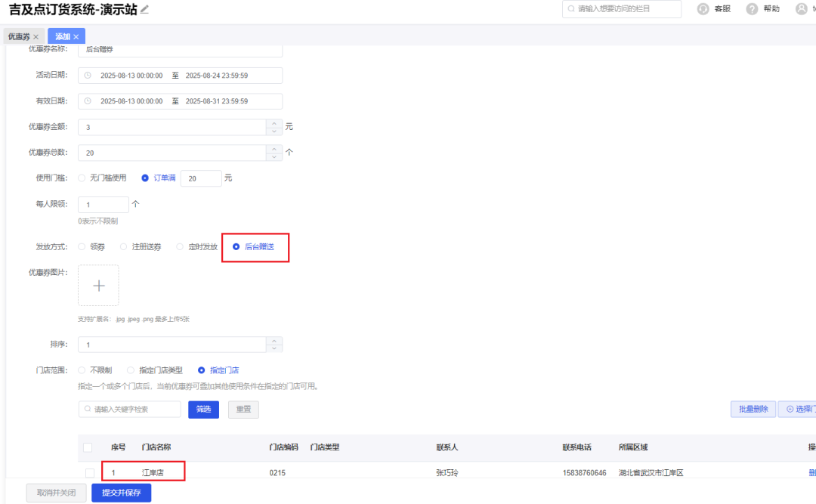The height and width of the screenshot is (504, 816).
Task: Click the store code 0215 cell
Action: tap(277, 473)
